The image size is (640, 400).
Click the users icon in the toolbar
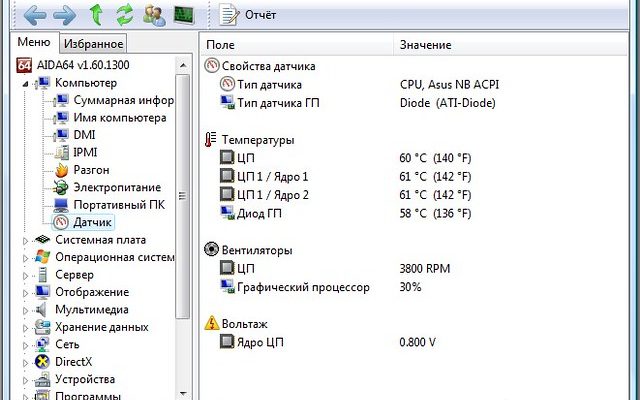tap(154, 15)
